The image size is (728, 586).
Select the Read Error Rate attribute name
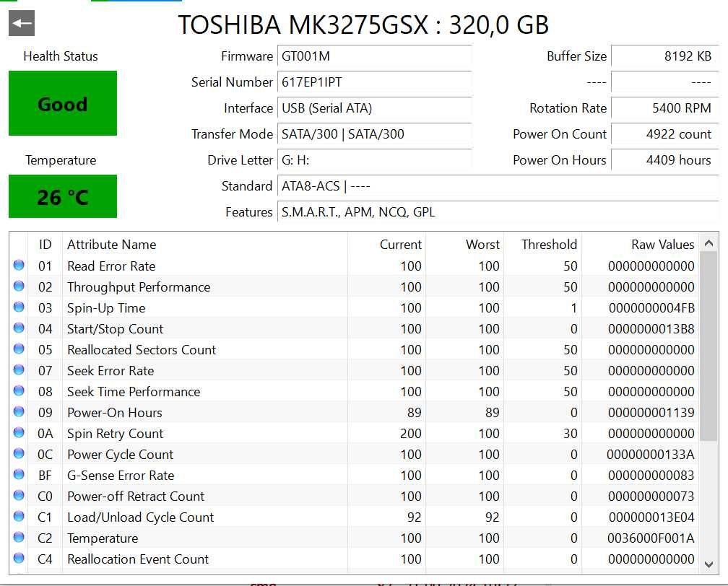tap(111, 266)
